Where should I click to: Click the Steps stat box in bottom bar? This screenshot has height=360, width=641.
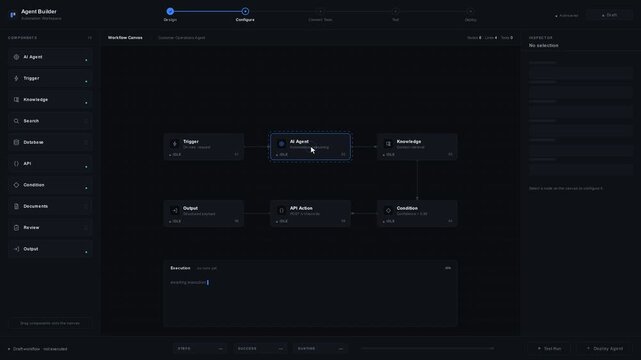[200, 349]
